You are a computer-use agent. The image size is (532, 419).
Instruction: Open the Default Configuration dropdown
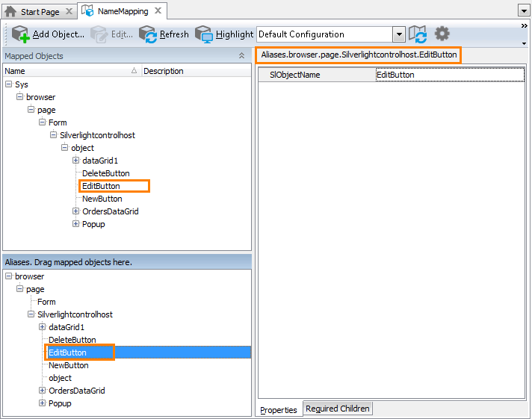click(x=398, y=34)
